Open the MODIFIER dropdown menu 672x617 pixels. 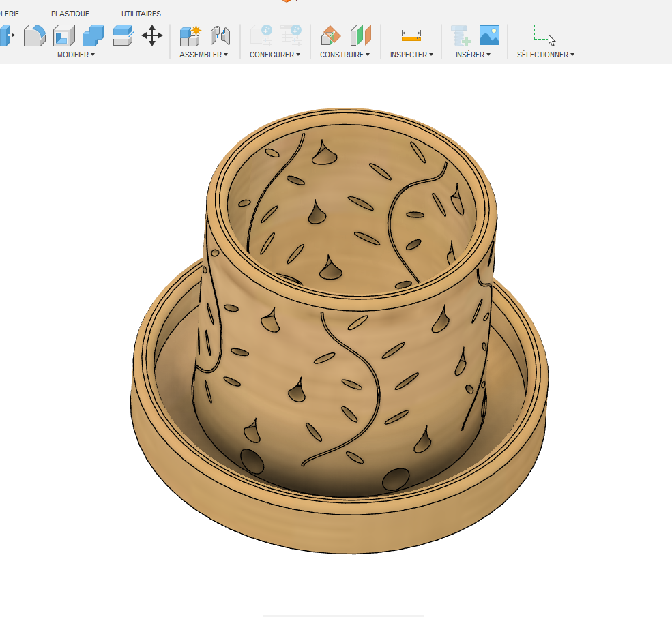[x=76, y=55]
